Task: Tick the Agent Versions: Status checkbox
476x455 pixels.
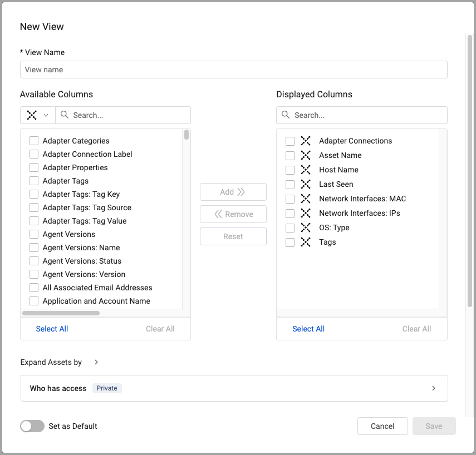Action: (x=34, y=261)
